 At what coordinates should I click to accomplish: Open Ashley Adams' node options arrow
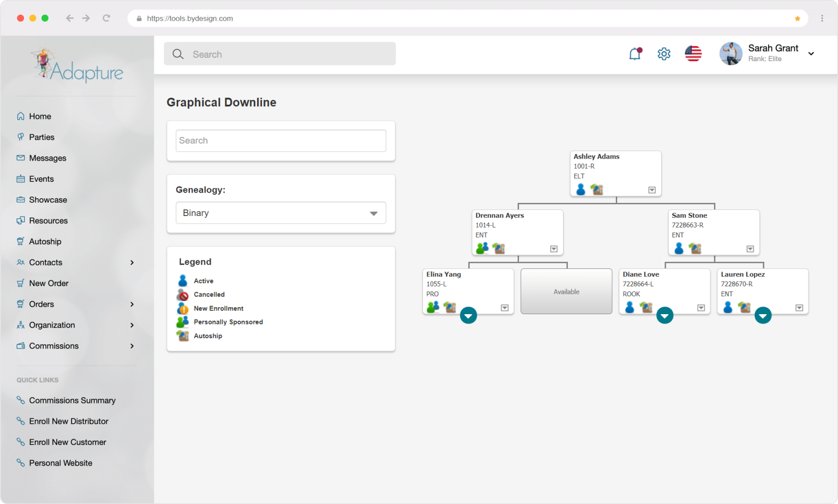coord(652,190)
